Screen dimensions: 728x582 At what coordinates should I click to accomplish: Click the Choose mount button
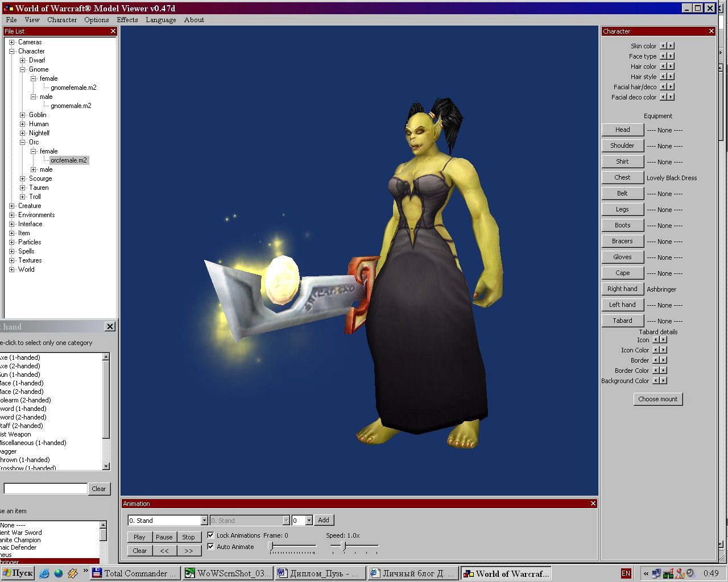click(x=657, y=399)
